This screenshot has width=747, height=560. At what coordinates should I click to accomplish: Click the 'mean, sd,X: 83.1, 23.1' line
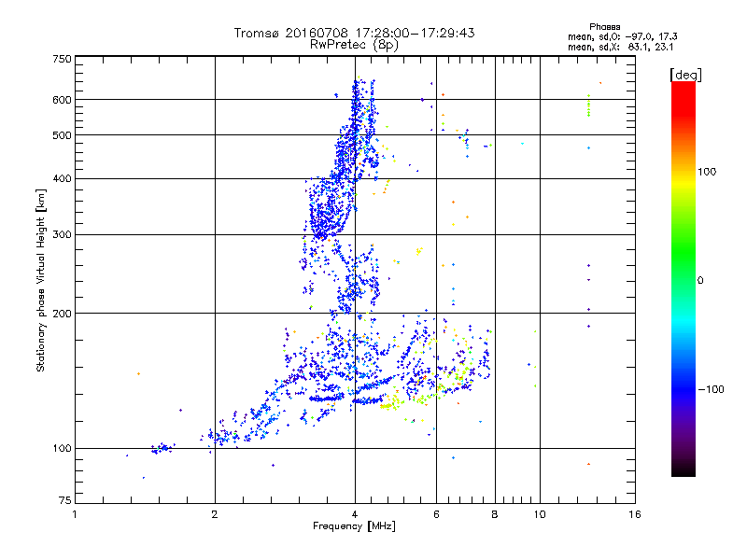click(x=621, y=47)
